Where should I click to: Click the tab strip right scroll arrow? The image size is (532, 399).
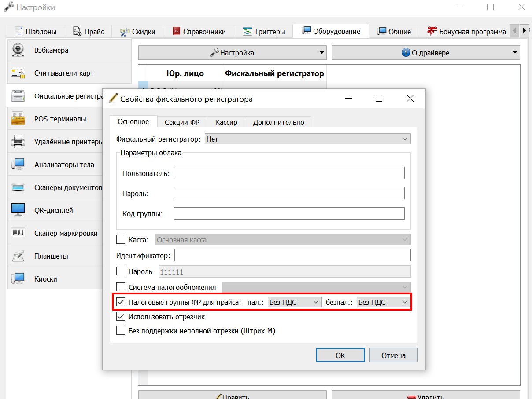[x=524, y=31]
